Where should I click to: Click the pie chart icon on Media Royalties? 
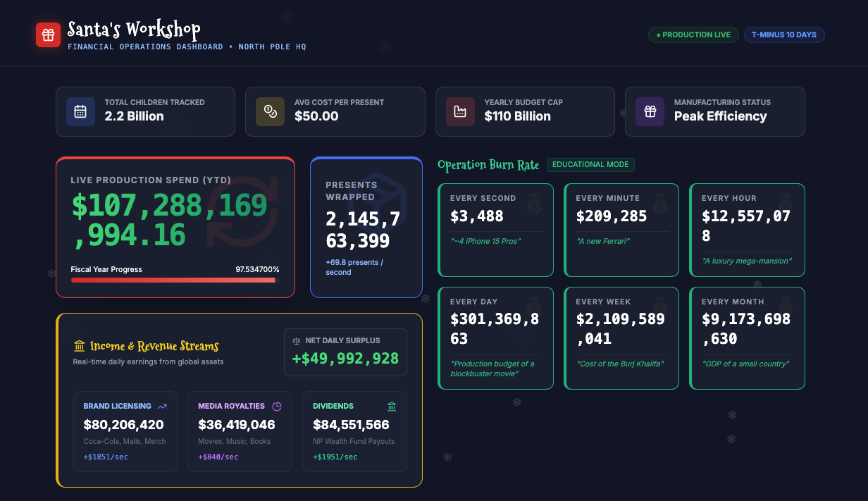pyautogui.click(x=277, y=406)
